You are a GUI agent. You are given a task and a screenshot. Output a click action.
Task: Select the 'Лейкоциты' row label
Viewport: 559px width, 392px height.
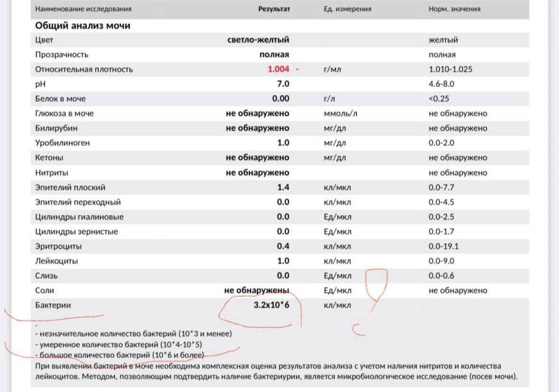coord(56,261)
